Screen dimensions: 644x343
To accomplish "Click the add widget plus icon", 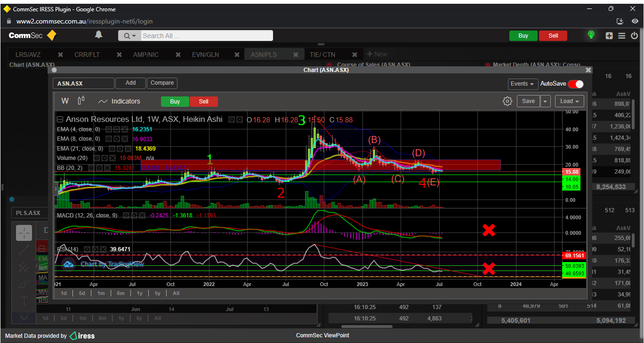I will 609,36.
